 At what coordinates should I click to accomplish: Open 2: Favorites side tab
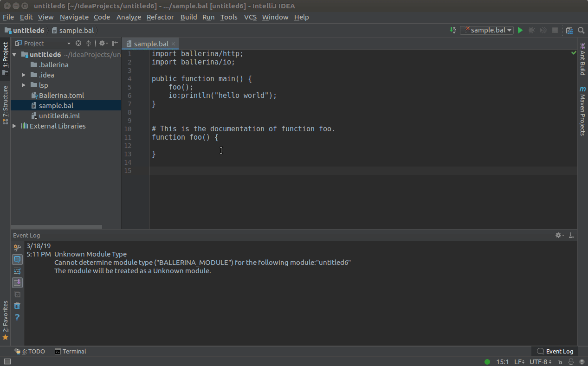[x=5, y=320]
